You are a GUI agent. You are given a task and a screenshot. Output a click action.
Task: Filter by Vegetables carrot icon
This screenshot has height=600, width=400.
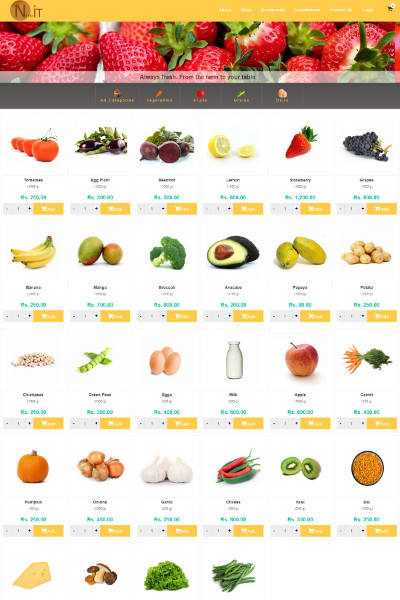click(x=159, y=93)
